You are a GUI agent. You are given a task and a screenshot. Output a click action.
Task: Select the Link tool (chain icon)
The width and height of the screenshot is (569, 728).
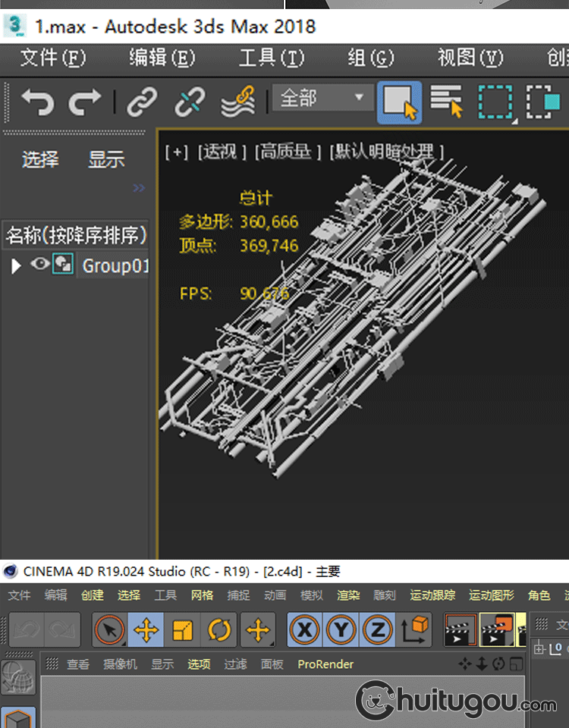click(142, 102)
